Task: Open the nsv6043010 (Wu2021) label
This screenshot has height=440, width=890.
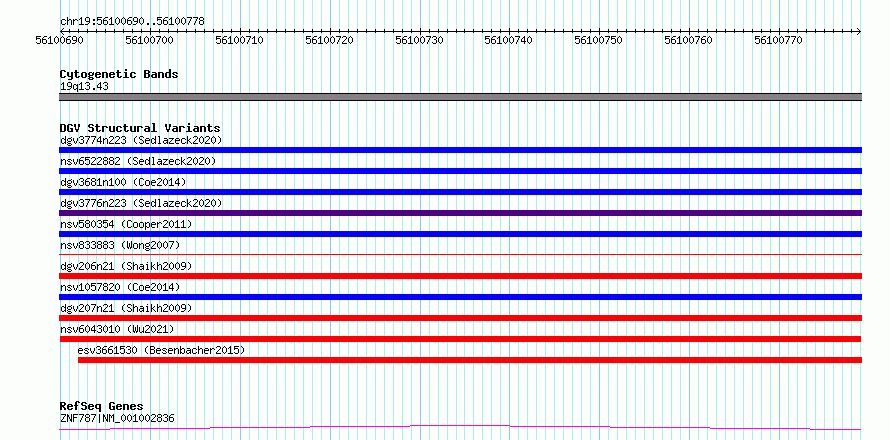Action: pos(117,329)
